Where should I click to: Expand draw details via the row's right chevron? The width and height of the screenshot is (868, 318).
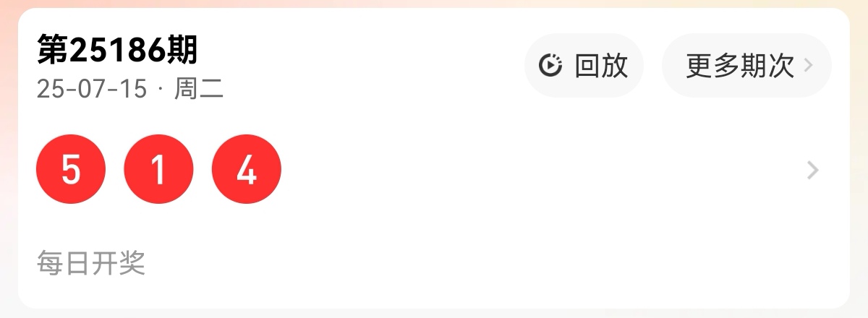tap(813, 171)
